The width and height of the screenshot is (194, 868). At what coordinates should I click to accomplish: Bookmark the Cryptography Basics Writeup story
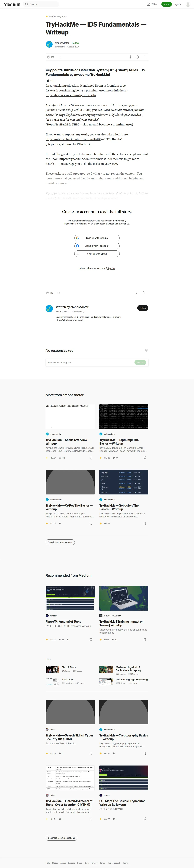(x=145, y=753)
